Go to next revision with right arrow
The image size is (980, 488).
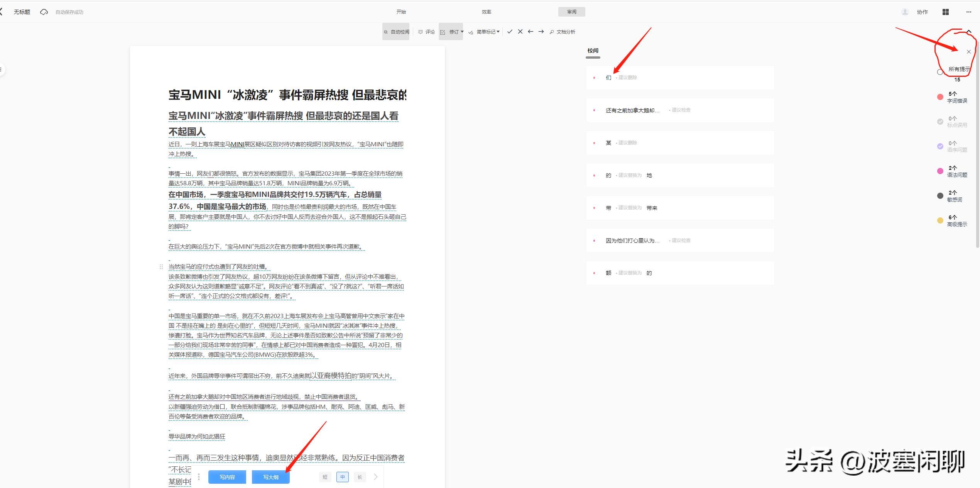(x=541, y=32)
